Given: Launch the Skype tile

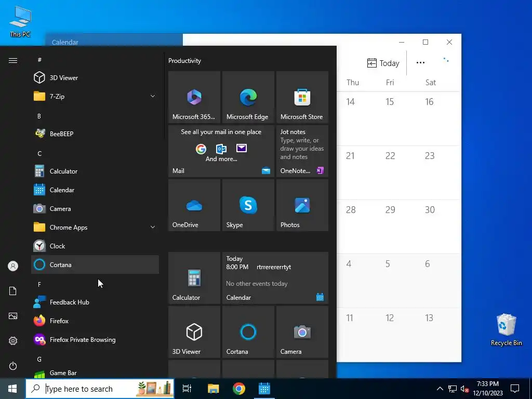Looking at the screenshot, I should [248, 205].
